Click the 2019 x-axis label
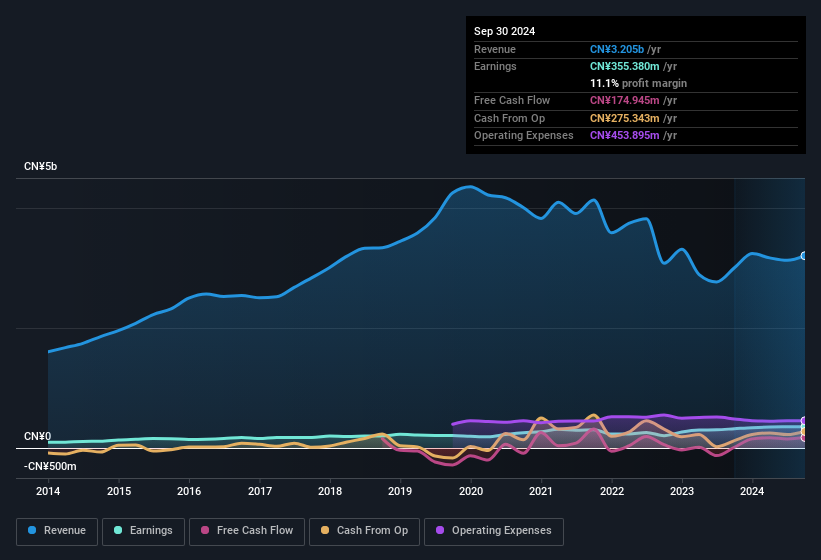The image size is (821, 560). pyautogui.click(x=400, y=491)
